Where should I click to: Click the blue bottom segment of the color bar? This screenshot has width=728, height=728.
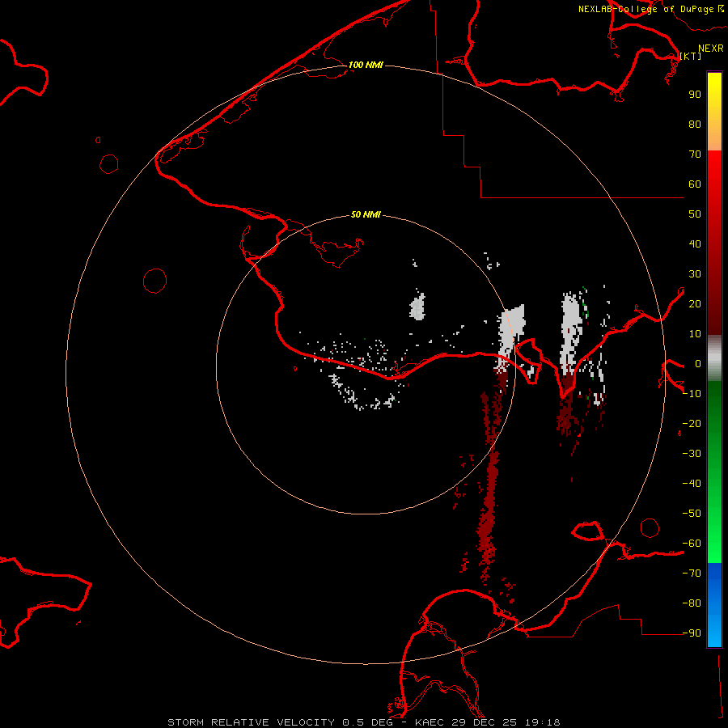tap(714, 605)
